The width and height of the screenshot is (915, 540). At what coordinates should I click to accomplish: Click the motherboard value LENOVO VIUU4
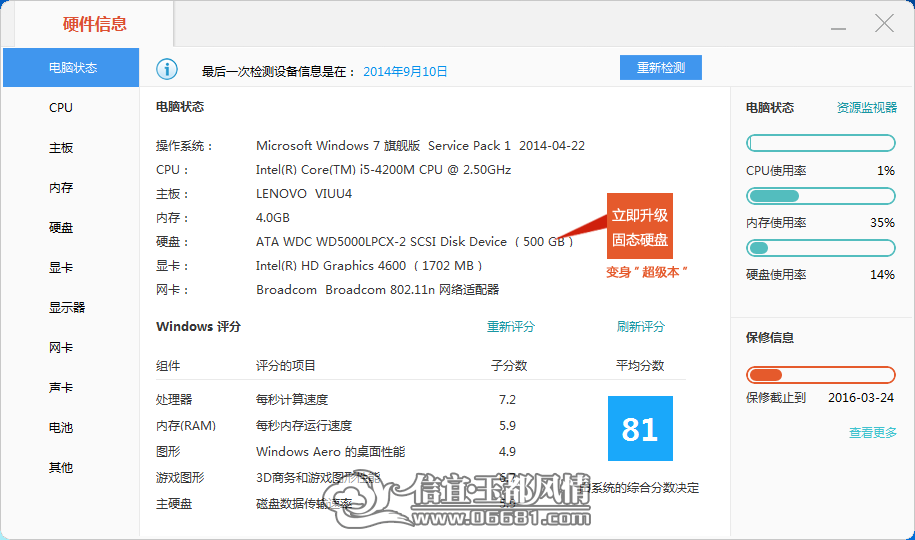click(304, 194)
